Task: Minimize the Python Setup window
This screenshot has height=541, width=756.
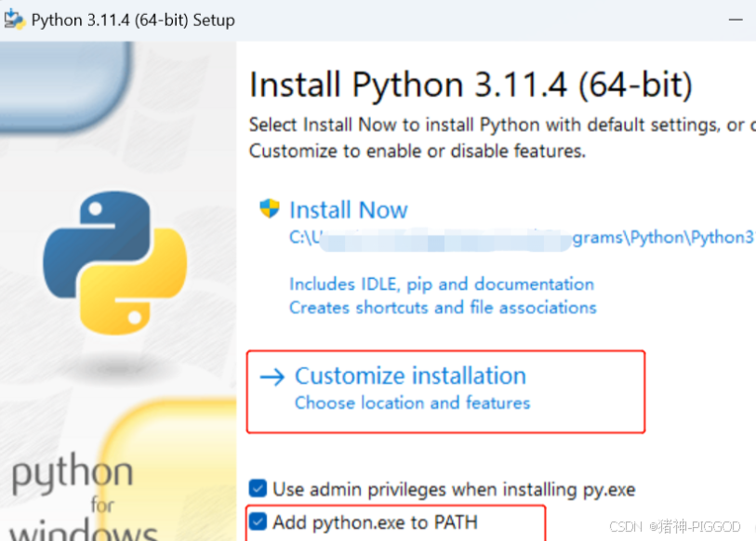Action: [x=736, y=20]
